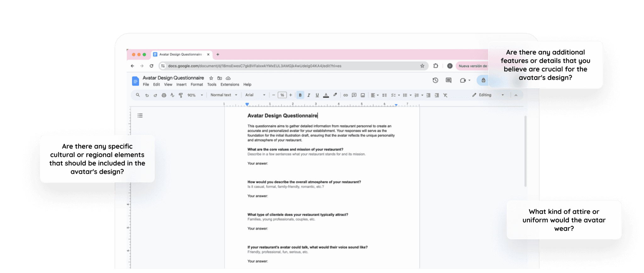Toggle italic formatting

tap(309, 95)
